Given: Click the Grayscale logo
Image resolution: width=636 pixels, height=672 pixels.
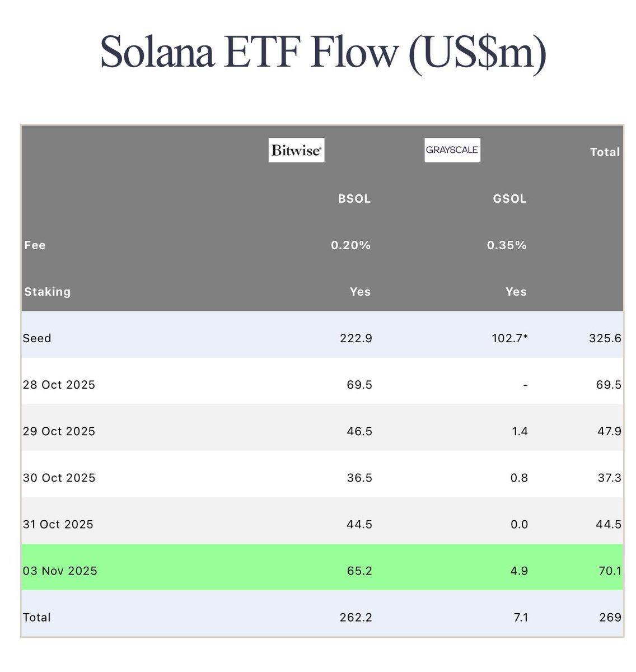Looking at the screenshot, I should click(452, 150).
